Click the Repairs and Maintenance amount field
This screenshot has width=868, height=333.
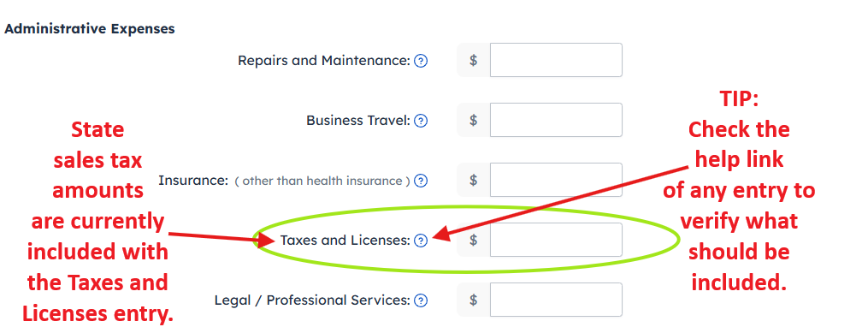(x=556, y=60)
